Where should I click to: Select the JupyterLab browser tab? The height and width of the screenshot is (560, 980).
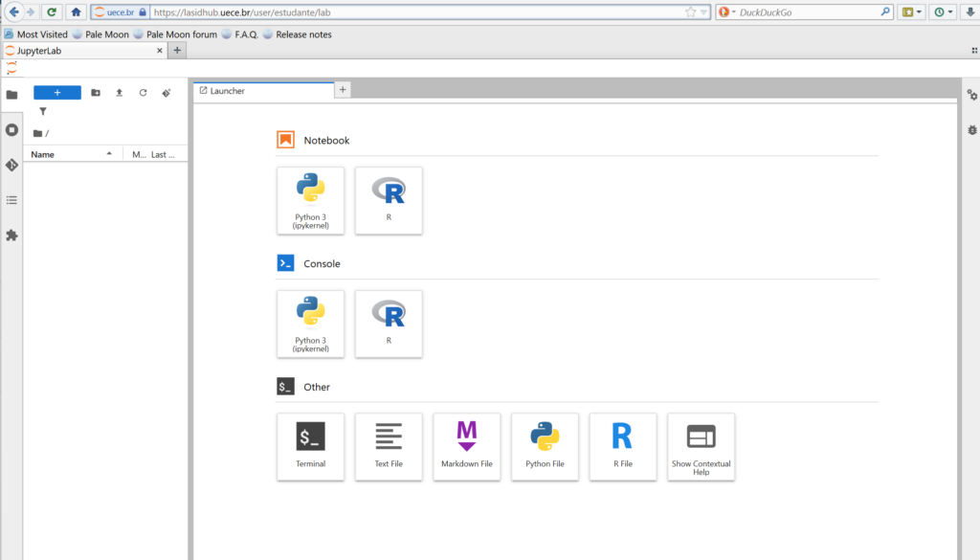click(x=84, y=51)
